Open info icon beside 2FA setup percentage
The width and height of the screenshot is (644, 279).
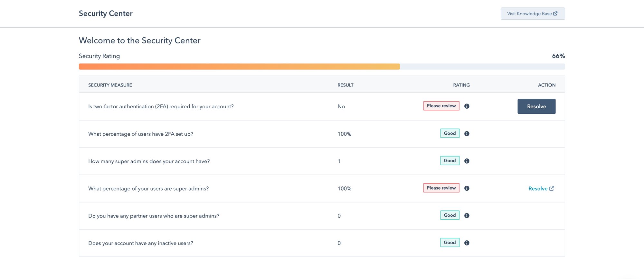[467, 133]
